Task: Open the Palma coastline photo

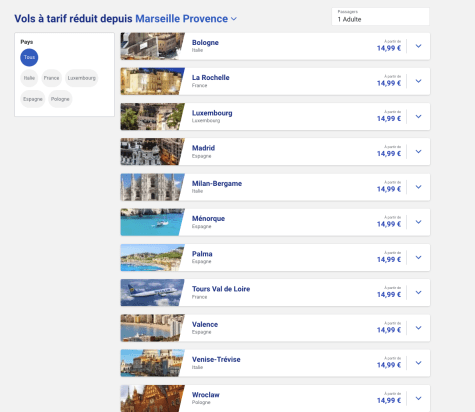Action: pos(152,257)
